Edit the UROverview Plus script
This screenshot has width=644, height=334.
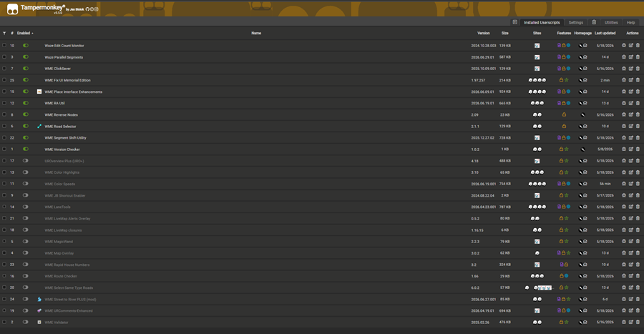[631, 161]
